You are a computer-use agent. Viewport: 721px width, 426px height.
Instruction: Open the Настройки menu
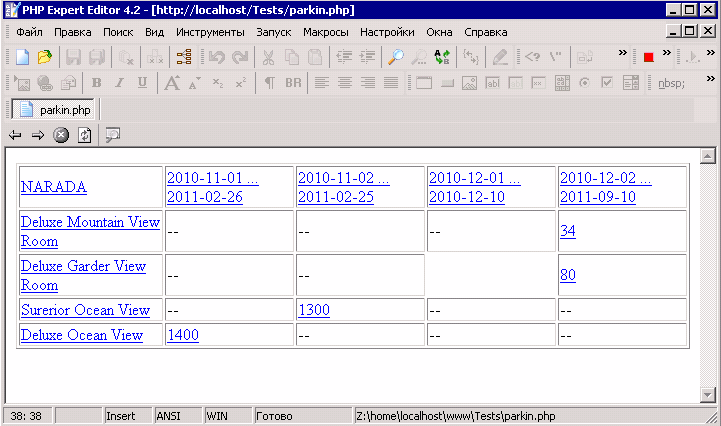pos(387,32)
